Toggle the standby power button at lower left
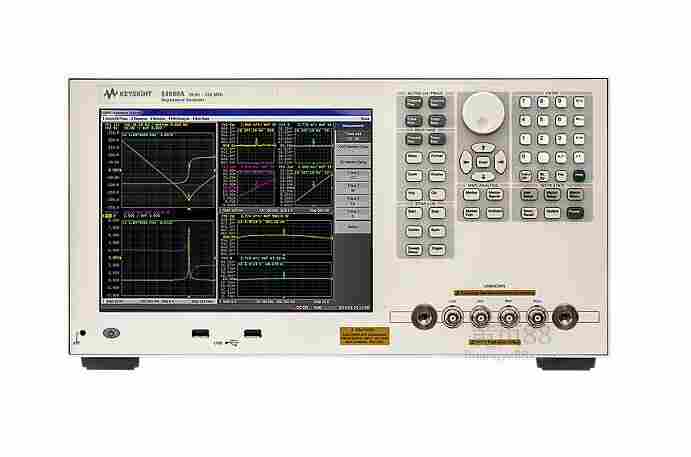Screen dimensions: 691x457 coord(111,333)
